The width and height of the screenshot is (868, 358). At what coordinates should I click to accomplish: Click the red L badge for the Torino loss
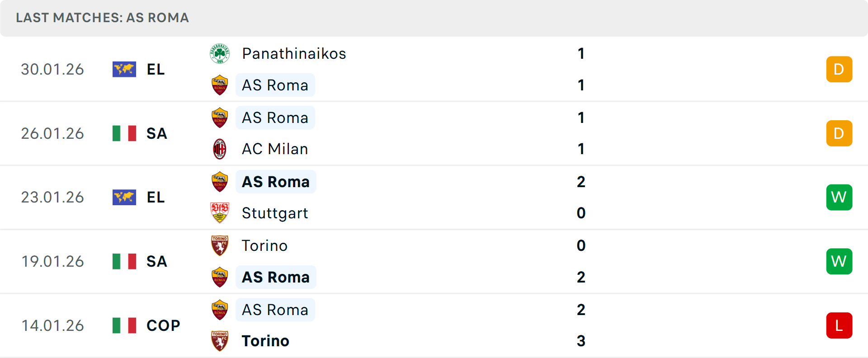click(x=839, y=325)
